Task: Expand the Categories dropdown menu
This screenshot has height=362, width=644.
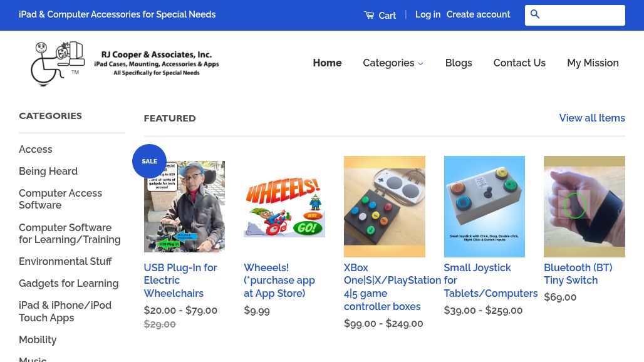Action: pos(393,63)
